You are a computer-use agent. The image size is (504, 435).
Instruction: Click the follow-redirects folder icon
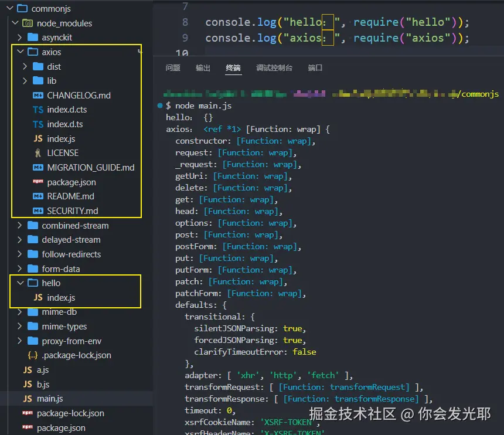click(x=33, y=254)
